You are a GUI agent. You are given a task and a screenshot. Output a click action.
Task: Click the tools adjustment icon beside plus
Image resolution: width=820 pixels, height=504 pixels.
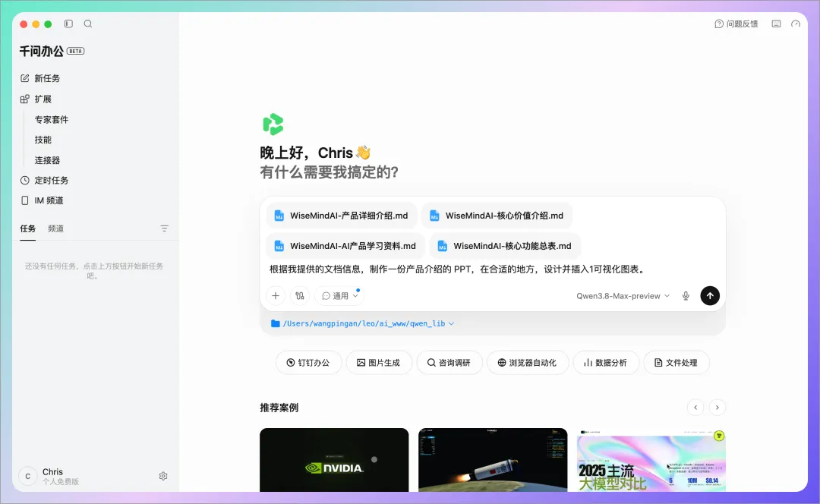[x=300, y=295]
